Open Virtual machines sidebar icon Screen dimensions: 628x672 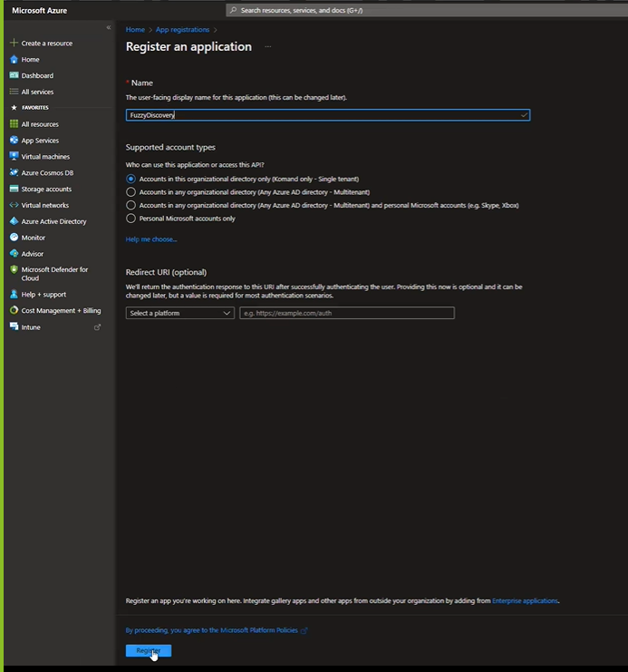[x=14, y=157]
